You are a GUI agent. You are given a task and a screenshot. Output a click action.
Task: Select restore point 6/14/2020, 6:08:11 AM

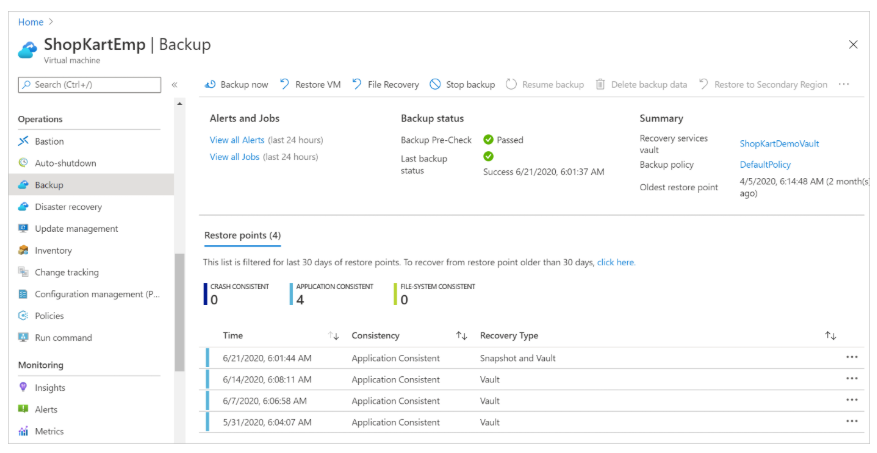pyautogui.click(x=267, y=379)
